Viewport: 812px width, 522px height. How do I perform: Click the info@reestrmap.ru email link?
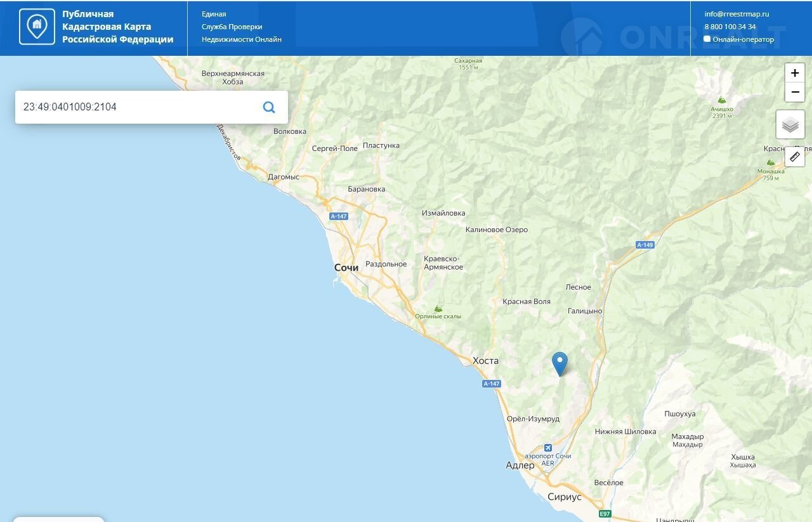[x=737, y=14]
